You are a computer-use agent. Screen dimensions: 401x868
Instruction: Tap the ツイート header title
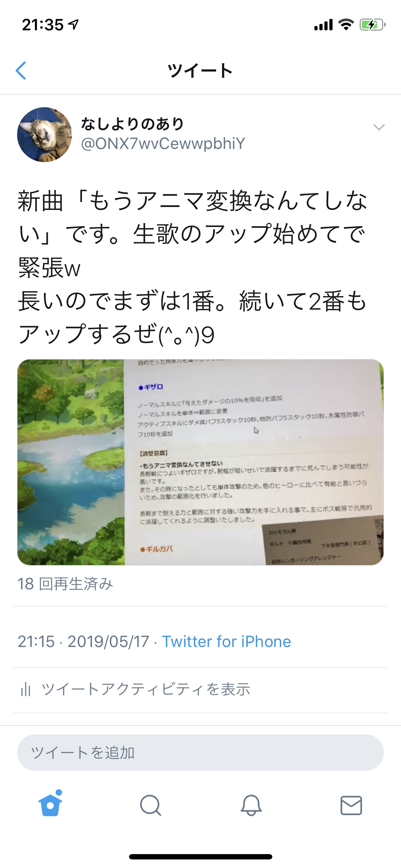[x=200, y=71]
